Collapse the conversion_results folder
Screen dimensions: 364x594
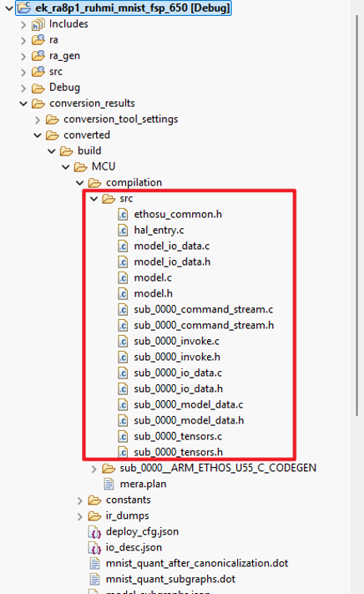pyautogui.click(x=23, y=104)
